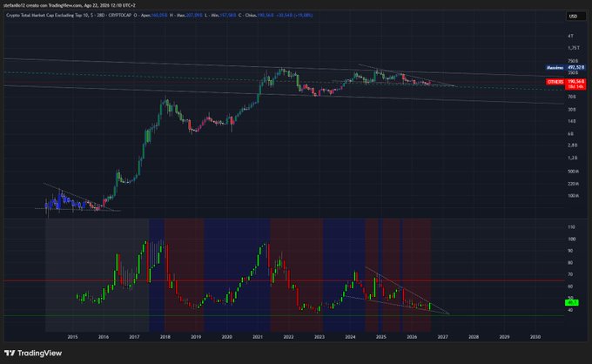Click the 500 M price scale label

[x=574, y=172]
